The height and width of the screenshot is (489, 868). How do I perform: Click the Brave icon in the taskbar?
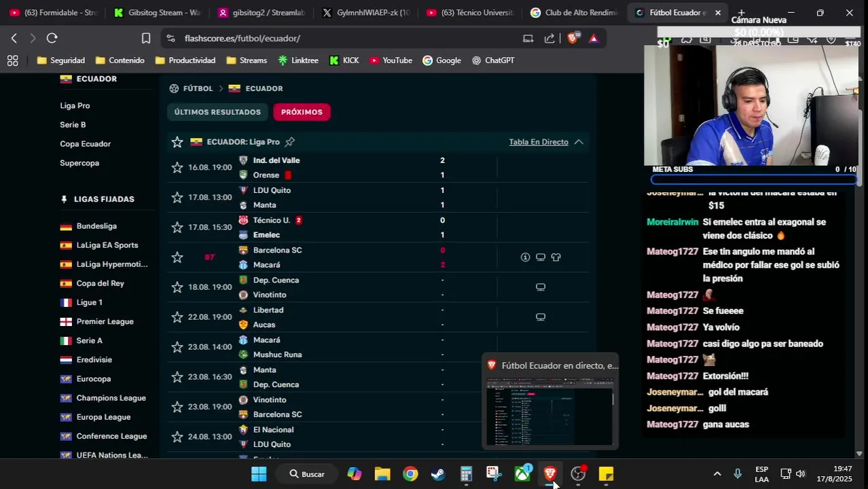pos(550,474)
